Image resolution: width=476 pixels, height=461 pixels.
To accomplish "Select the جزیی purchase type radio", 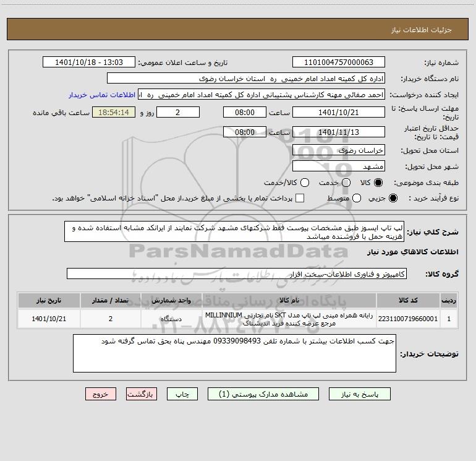I will click(x=393, y=198).
